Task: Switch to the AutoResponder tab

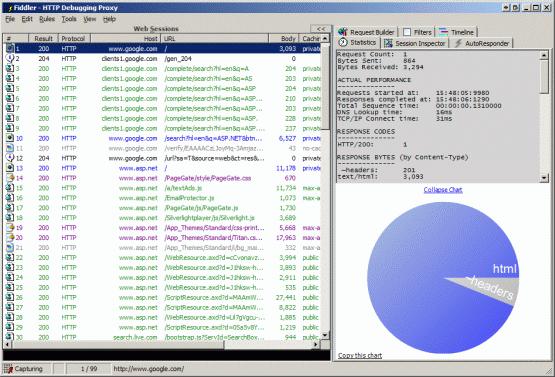Action: (x=482, y=43)
